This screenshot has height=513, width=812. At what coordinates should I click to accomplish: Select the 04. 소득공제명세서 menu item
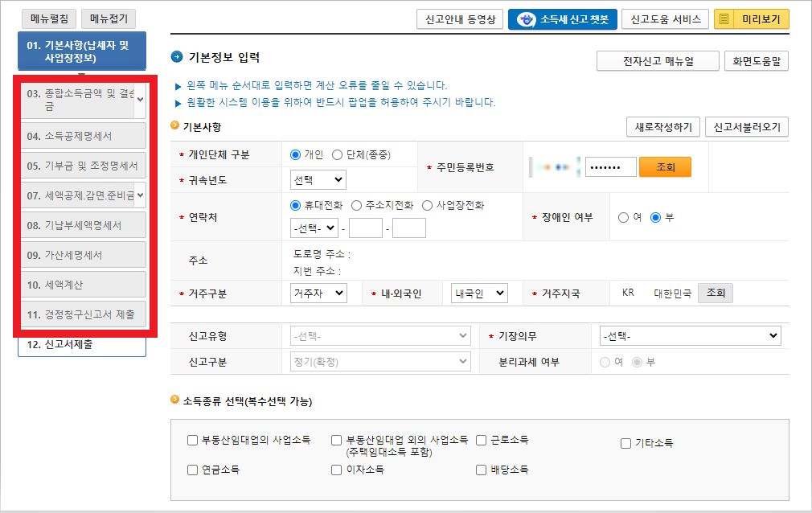click(80, 134)
